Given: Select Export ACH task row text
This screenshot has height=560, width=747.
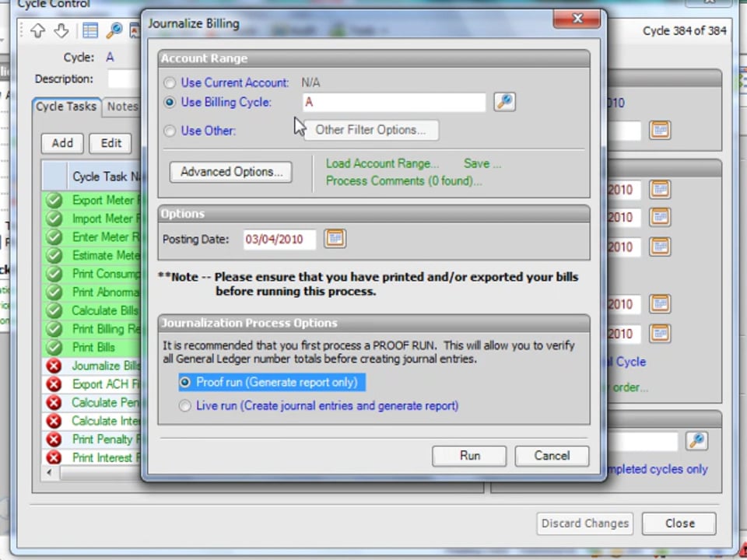Looking at the screenshot, I should [107, 384].
